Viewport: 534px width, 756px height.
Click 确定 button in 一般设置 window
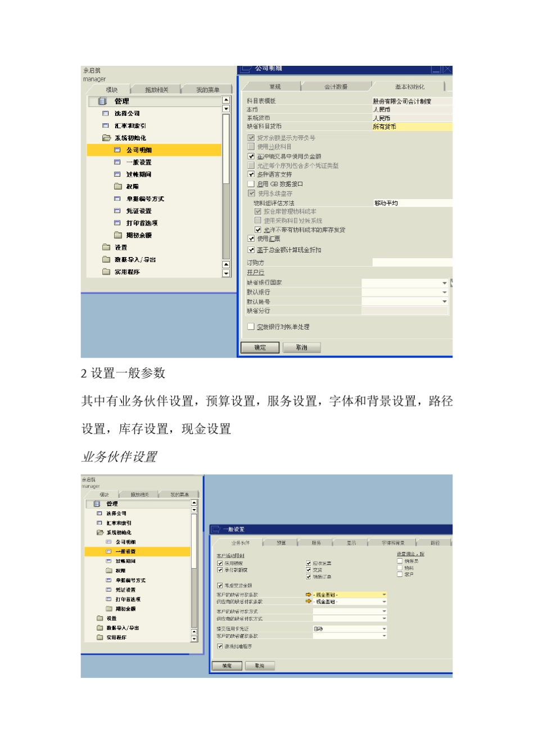(227, 665)
